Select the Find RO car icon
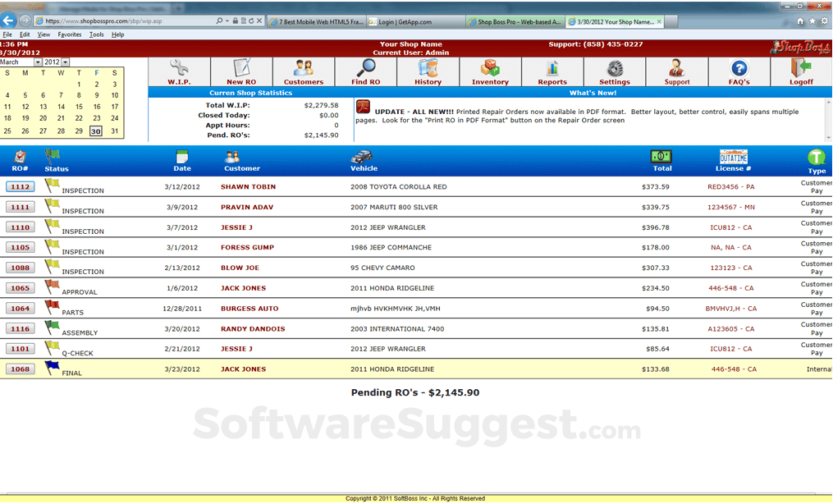The width and height of the screenshot is (833, 504). [x=366, y=66]
